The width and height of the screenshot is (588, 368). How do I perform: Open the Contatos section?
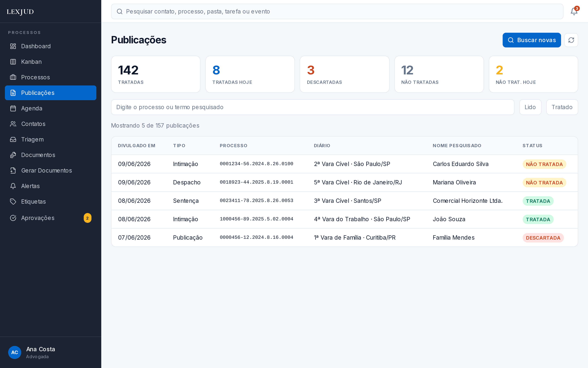[51, 124]
